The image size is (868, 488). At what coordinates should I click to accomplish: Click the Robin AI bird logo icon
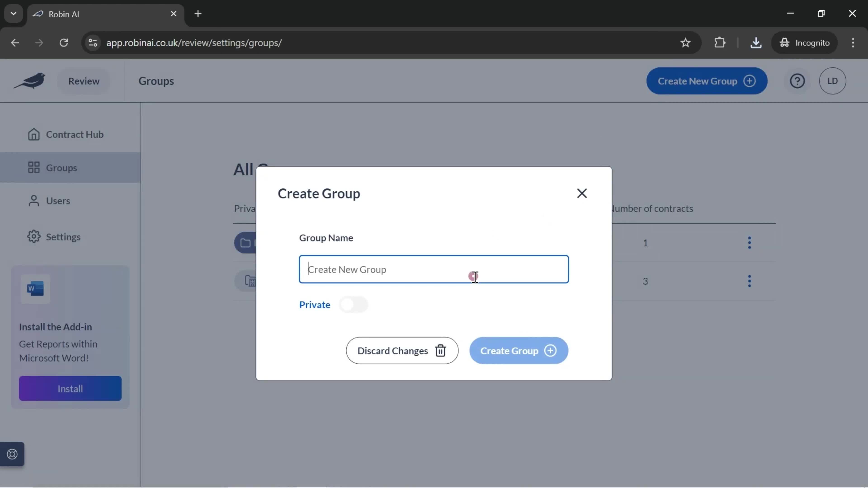(x=30, y=80)
